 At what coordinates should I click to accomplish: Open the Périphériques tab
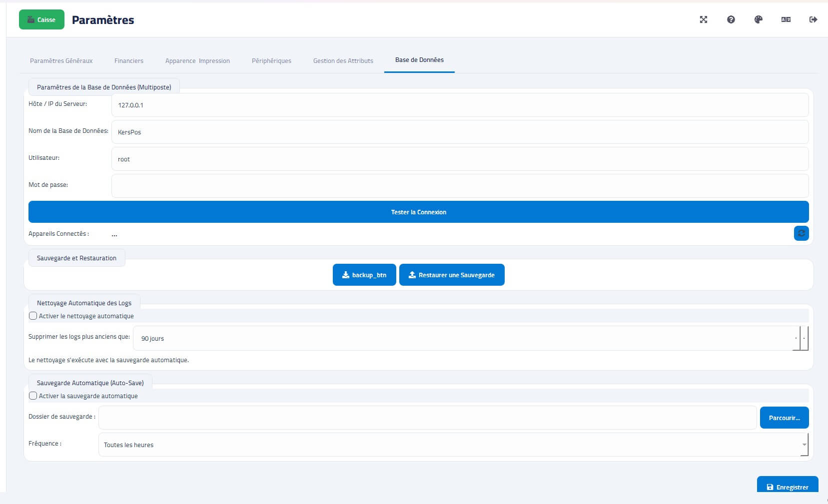pyautogui.click(x=271, y=61)
